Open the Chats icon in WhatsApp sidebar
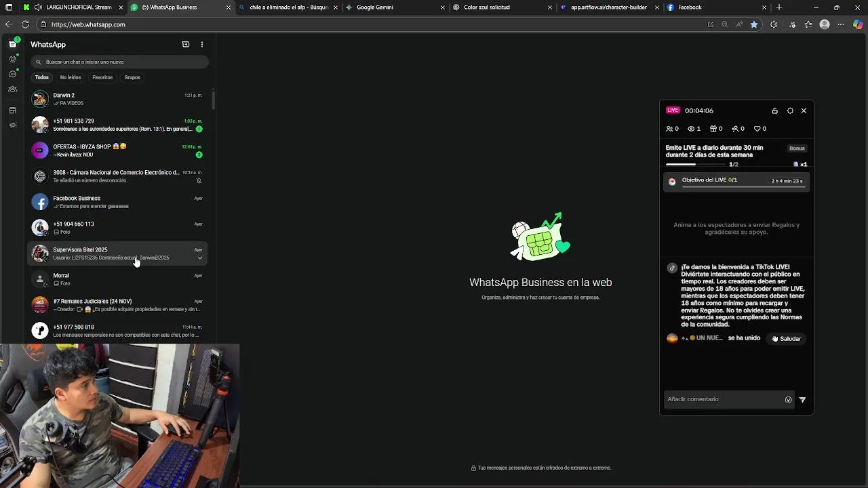This screenshot has width=868, height=488. (x=12, y=44)
